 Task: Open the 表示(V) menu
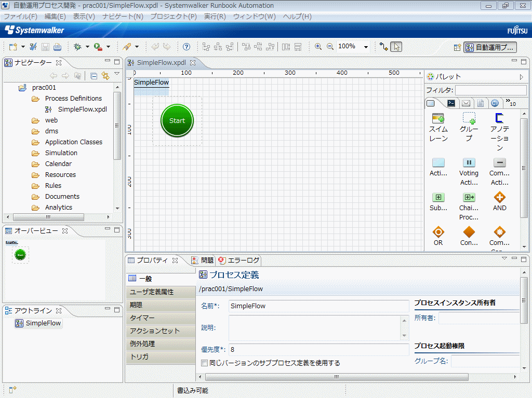pos(84,17)
